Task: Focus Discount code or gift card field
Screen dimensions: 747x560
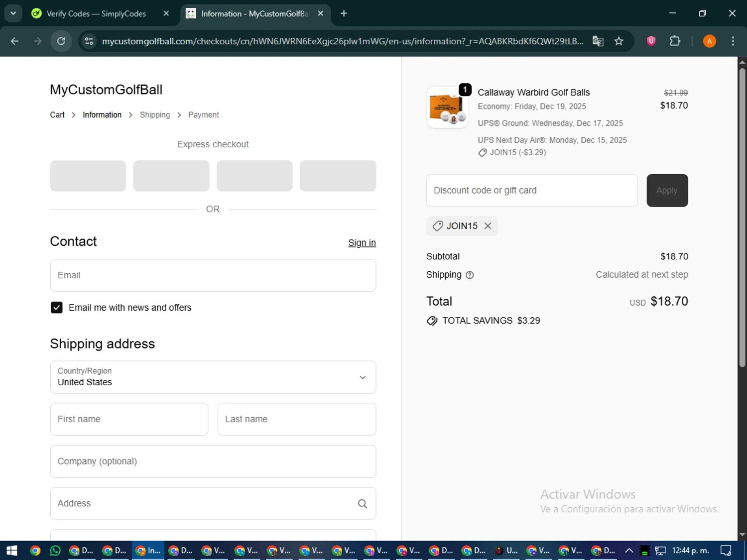Action: 532,190
